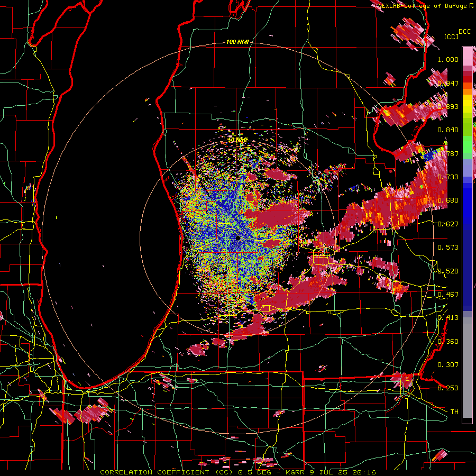Click the 0.520 color scale value

click(x=448, y=271)
